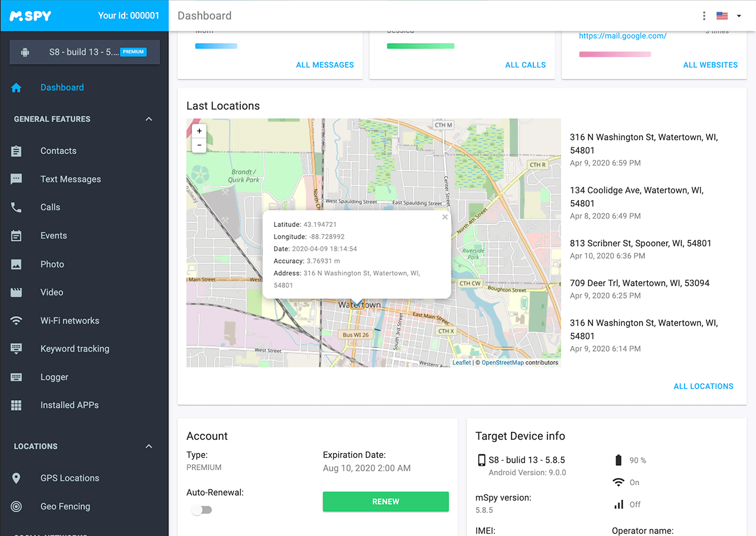Screen dimensions: 756x536
Task: Open ALL LOCATIONS link
Action: click(703, 386)
